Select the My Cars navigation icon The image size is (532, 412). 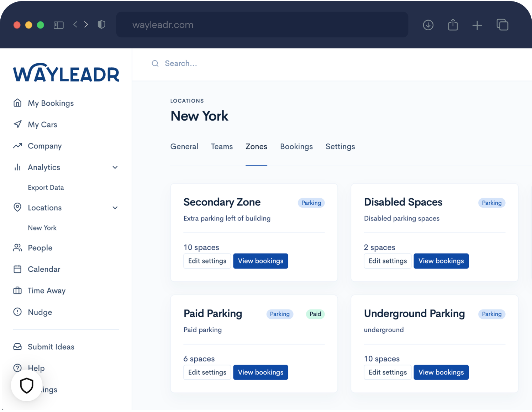coord(17,124)
